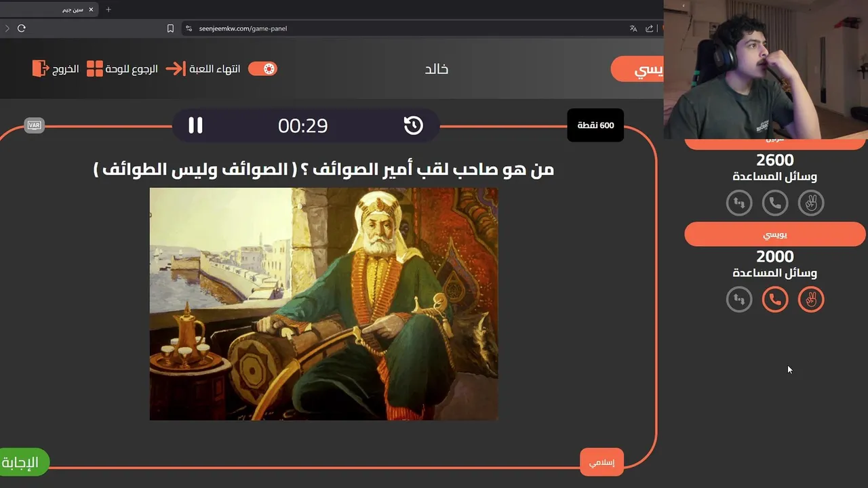Use يويسي team's swap help icon

pyautogui.click(x=739, y=299)
